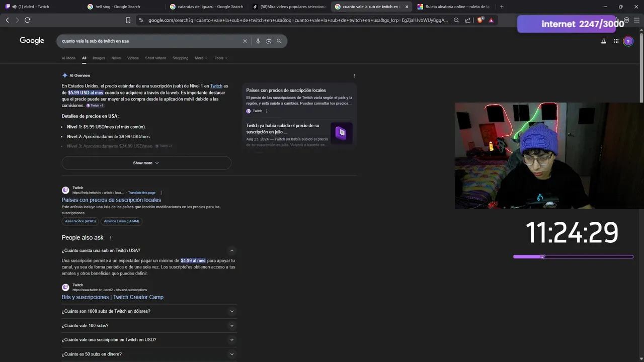Share this page icon in address bar
This screenshot has width=644, height=362.
point(468,20)
